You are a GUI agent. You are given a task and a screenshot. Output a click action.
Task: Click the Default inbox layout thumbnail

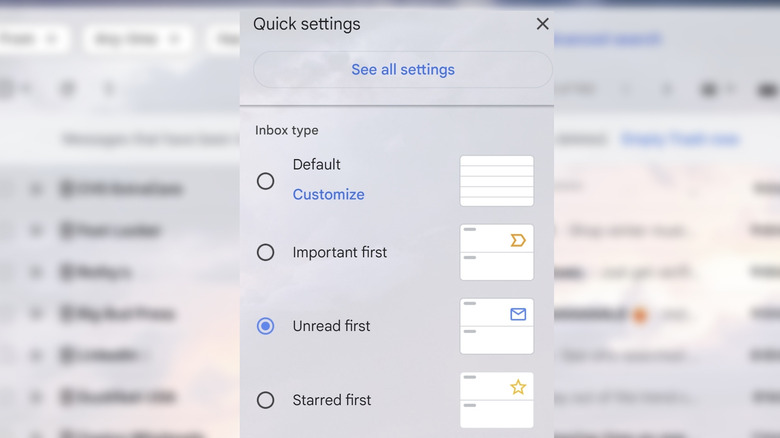coord(496,181)
